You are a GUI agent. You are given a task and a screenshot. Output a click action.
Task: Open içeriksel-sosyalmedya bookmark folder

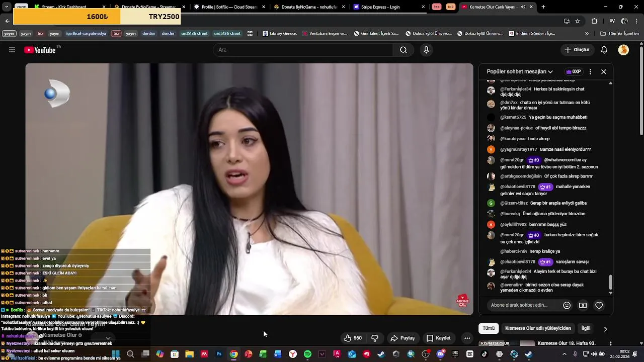86,34
